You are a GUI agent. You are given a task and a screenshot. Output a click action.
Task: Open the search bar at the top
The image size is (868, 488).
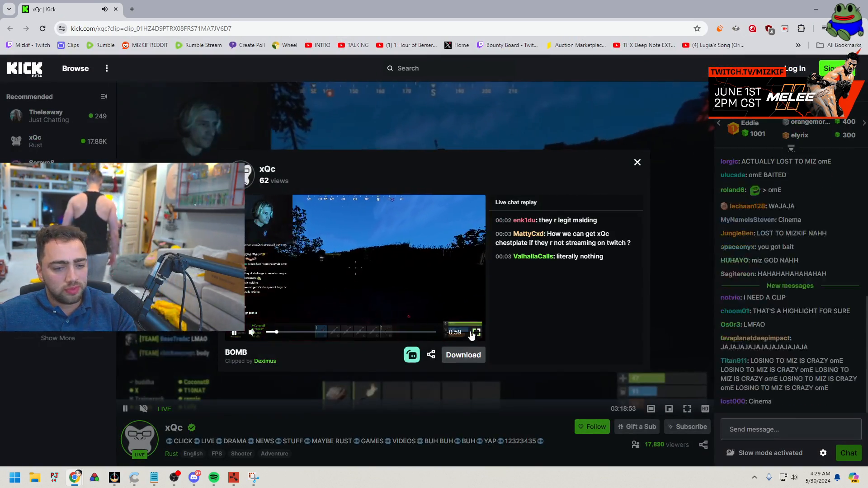[402, 68]
